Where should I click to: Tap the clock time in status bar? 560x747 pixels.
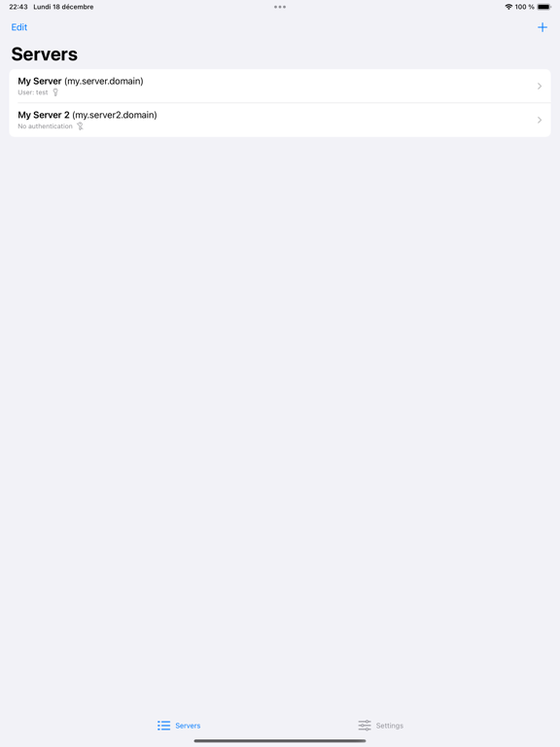pyautogui.click(x=18, y=7)
